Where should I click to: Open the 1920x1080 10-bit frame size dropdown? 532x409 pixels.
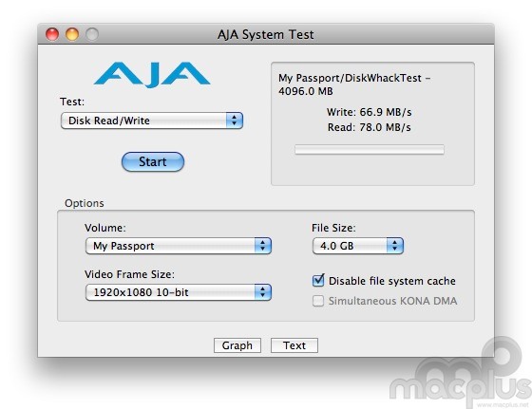tap(179, 292)
